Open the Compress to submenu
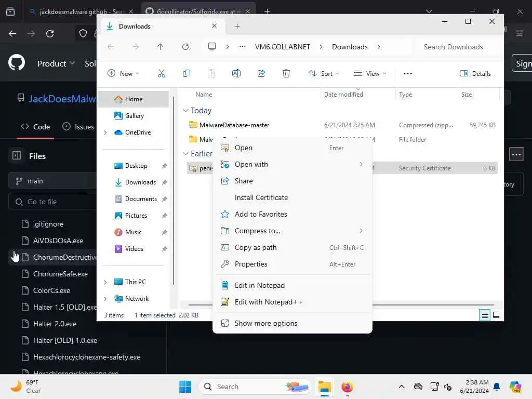This screenshot has height=399, width=532. pyautogui.click(x=292, y=231)
